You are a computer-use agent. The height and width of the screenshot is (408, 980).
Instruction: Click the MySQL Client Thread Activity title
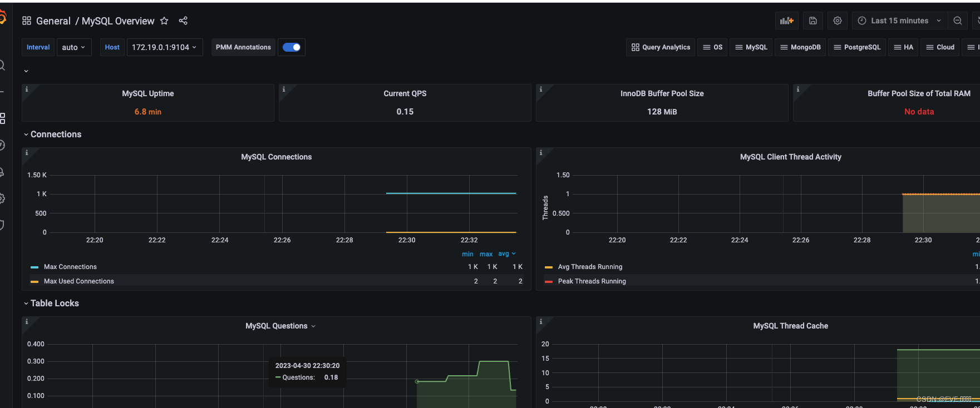tap(791, 157)
